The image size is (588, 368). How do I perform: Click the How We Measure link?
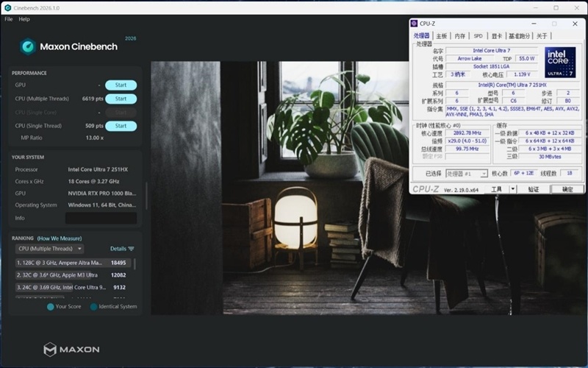point(60,238)
